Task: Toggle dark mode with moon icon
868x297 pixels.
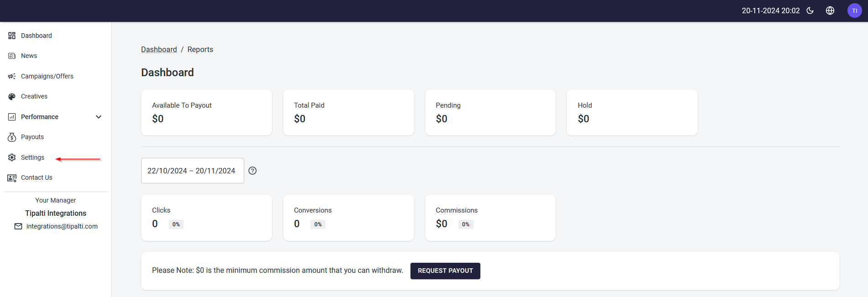Action: (810, 10)
